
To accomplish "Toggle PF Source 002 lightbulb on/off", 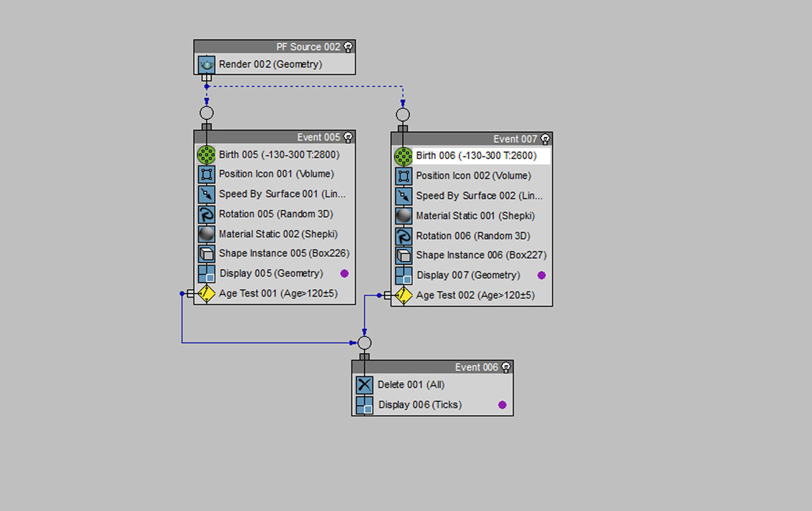I will pyautogui.click(x=348, y=47).
